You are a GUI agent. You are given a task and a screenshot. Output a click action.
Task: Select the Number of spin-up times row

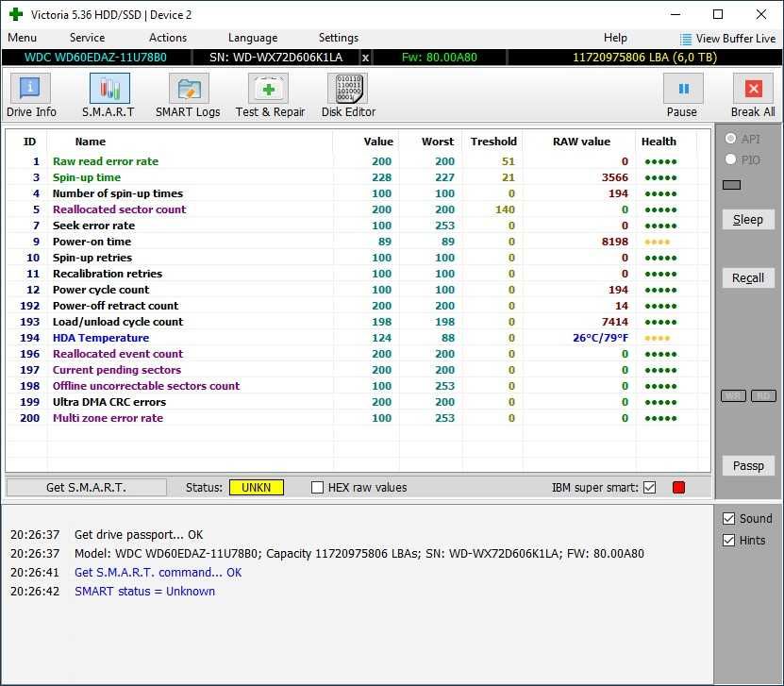(358, 193)
